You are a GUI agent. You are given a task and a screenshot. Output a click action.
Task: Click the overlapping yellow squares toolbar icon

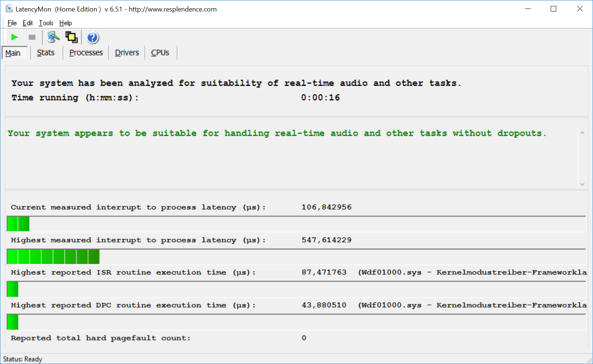[71, 37]
